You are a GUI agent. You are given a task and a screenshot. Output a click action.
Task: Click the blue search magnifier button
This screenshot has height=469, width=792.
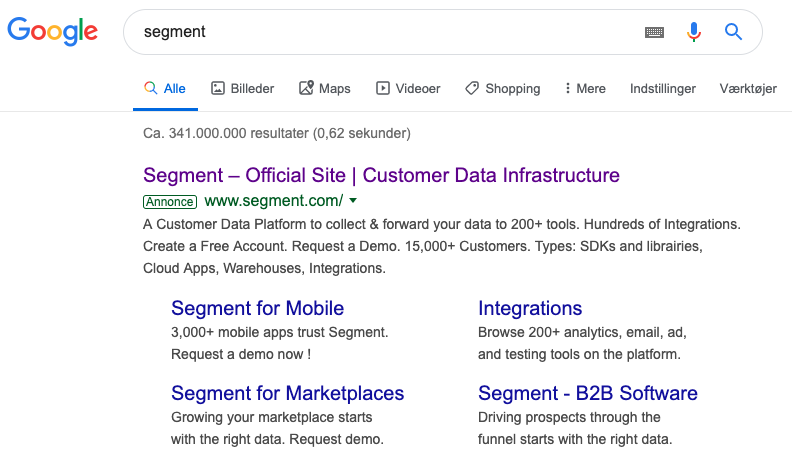point(733,32)
